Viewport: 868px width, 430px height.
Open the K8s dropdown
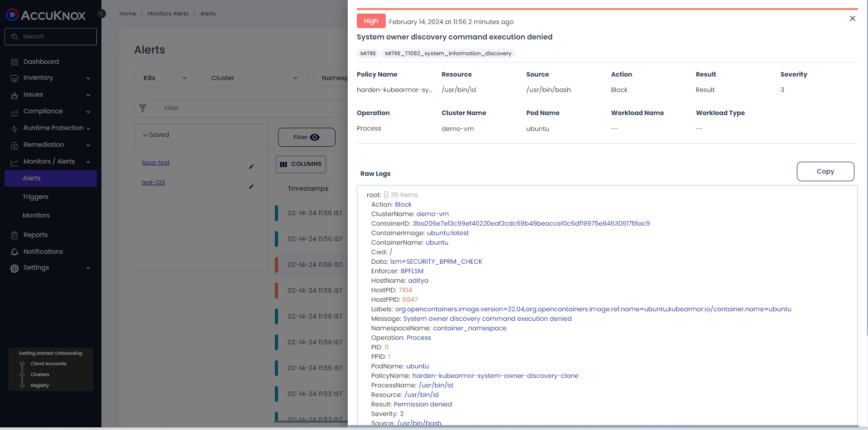165,77
